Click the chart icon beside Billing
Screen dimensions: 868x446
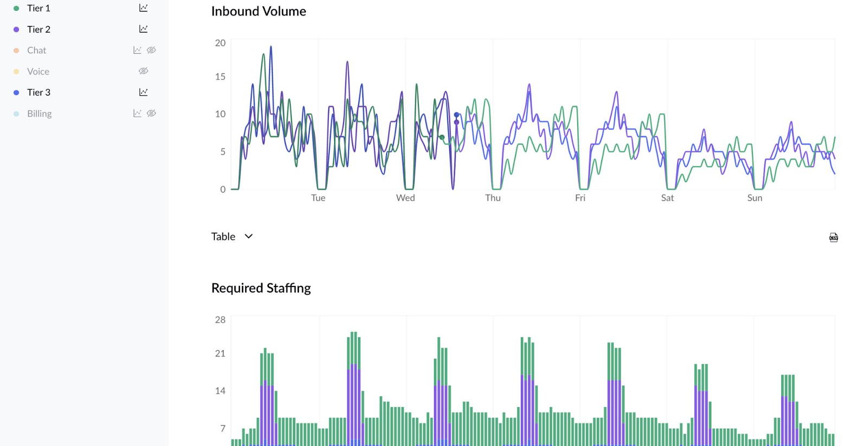click(x=137, y=113)
